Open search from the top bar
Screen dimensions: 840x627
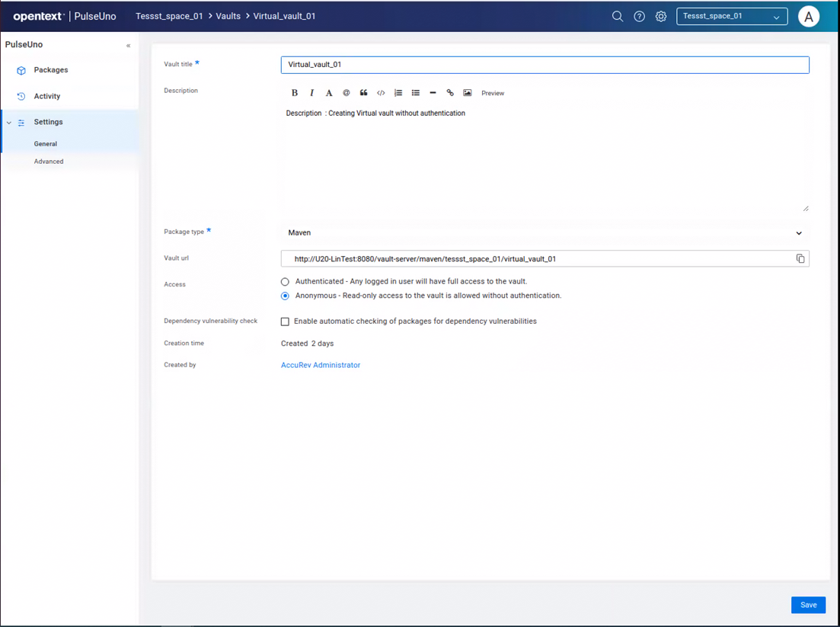(618, 16)
